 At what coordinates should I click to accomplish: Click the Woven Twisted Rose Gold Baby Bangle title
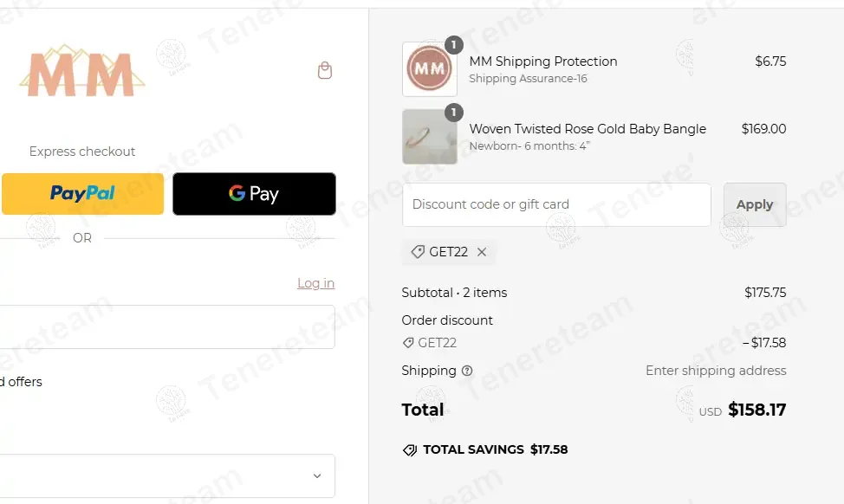pos(588,129)
